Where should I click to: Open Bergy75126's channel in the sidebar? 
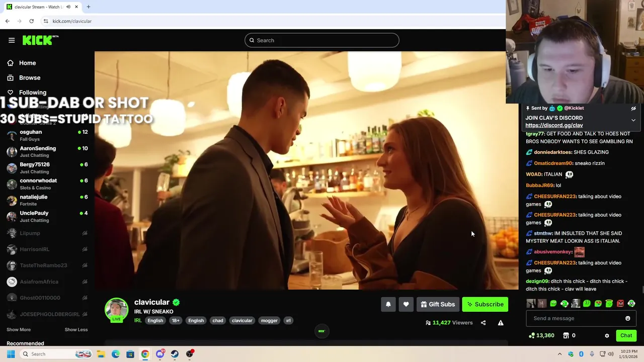point(47,167)
